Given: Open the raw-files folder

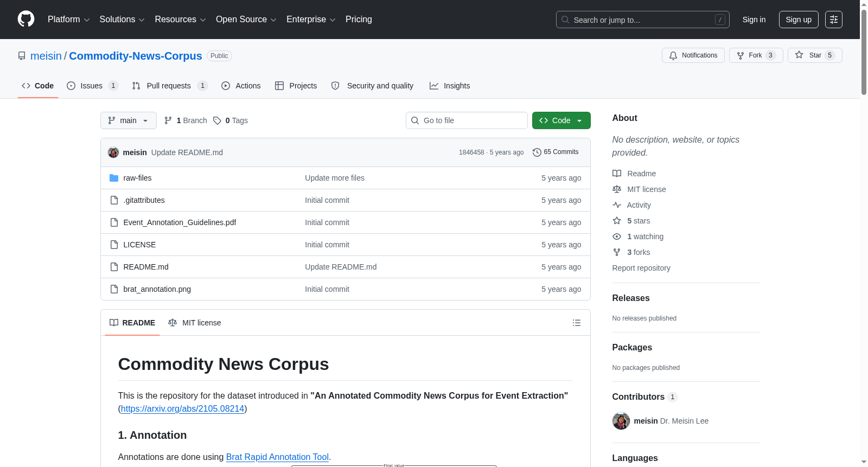Looking at the screenshot, I should [137, 178].
